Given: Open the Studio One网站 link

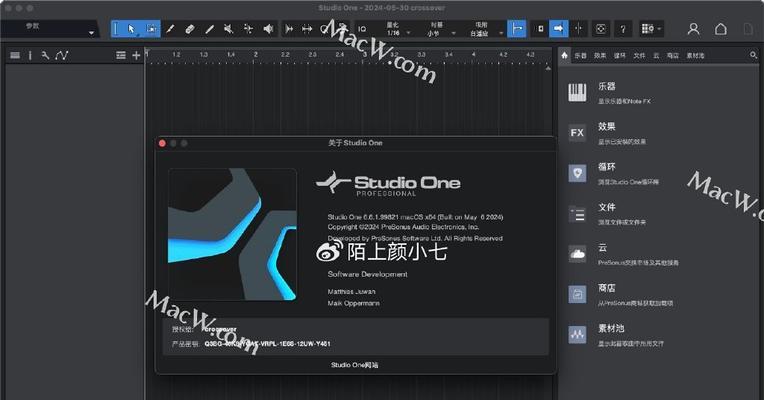Looking at the screenshot, I should coord(355,365).
